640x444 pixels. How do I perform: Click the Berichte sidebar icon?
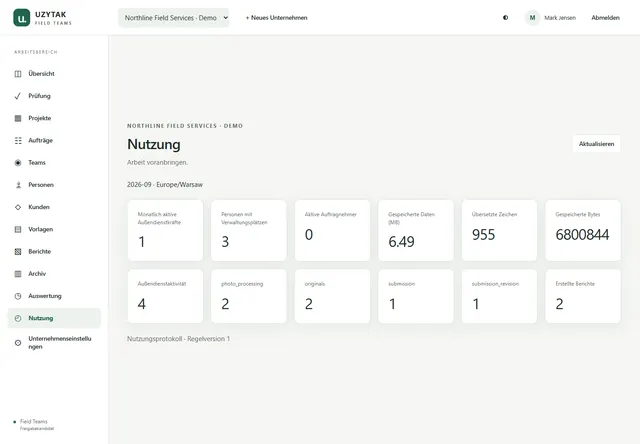(x=18, y=252)
